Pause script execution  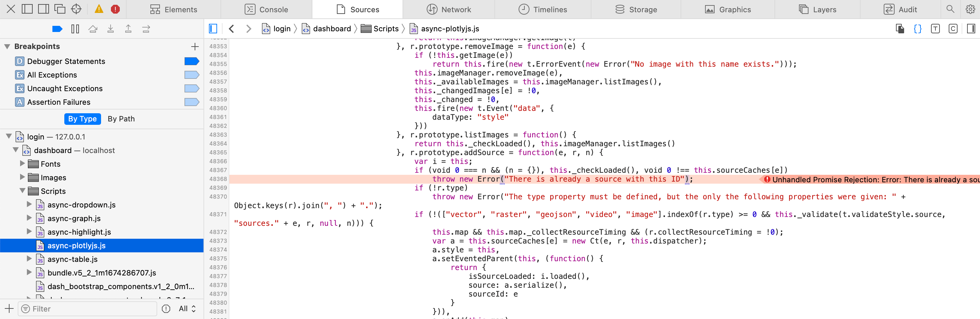pos(75,29)
